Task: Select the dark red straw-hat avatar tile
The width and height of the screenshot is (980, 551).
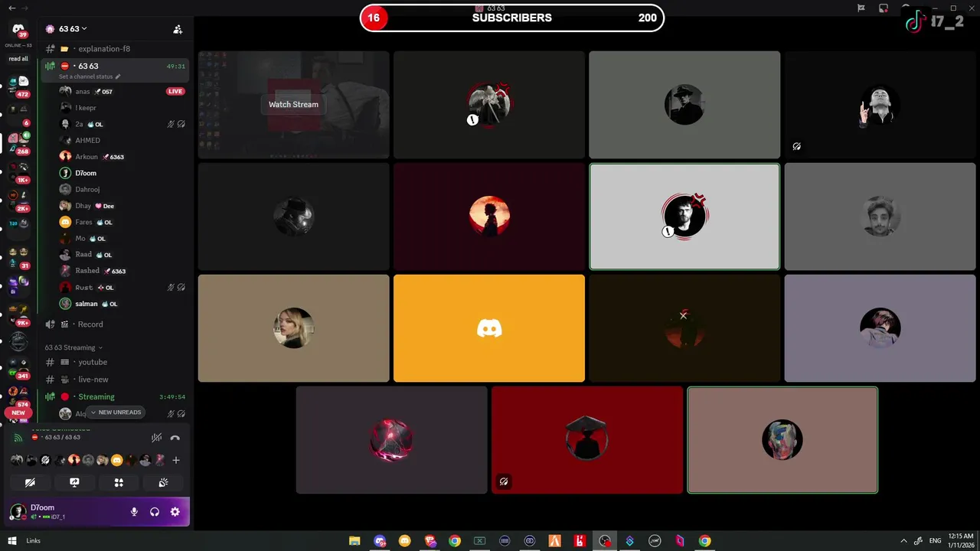Action: click(587, 440)
